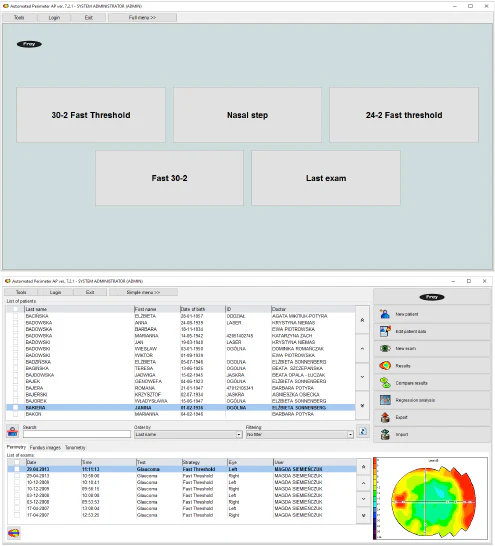
Task: Click the Compare results icon
Action: [385, 383]
